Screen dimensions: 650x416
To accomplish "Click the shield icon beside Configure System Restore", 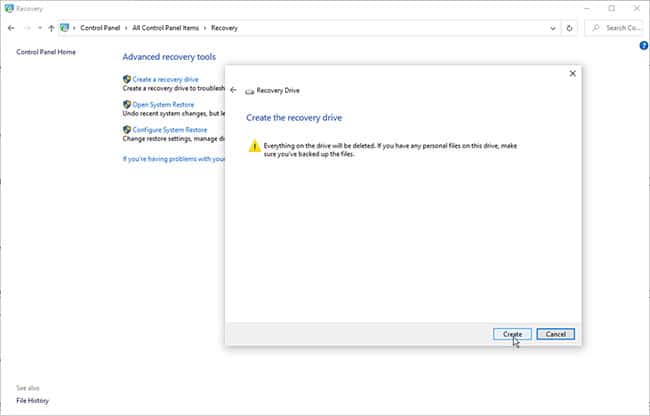I will [x=127, y=130].
